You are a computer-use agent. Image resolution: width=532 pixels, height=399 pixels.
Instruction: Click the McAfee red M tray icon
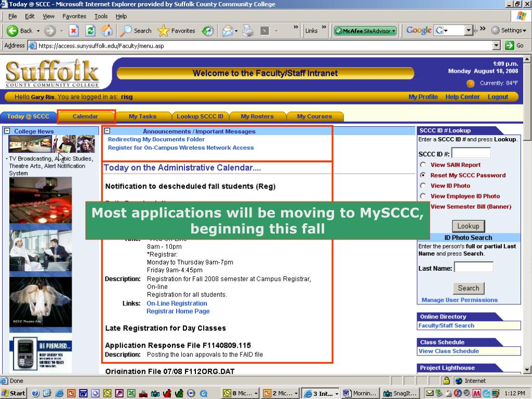pos(476,393)
